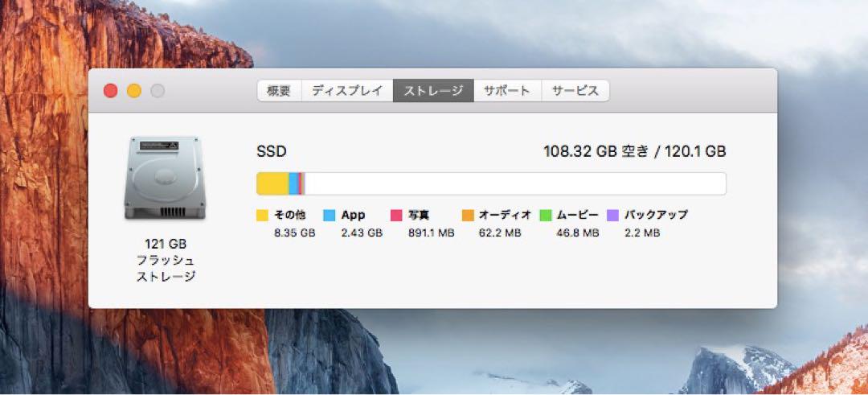Click the purple バックアップ legend swatch
868x395 pixels.
(612, 216)
